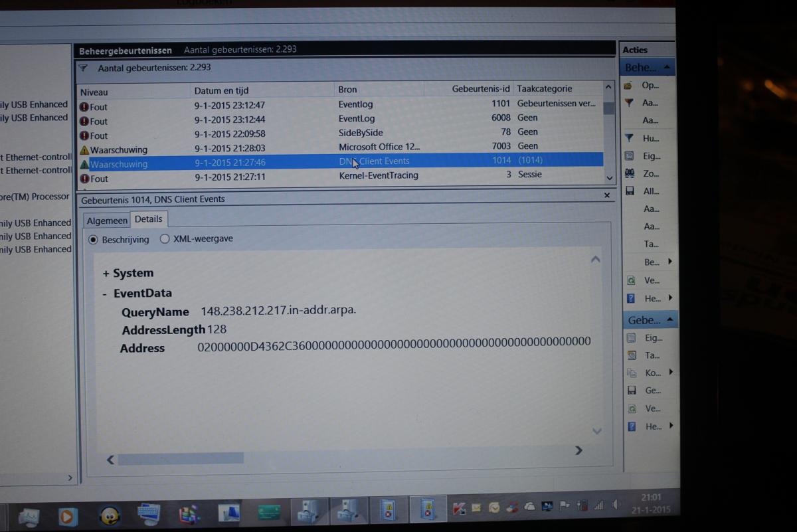The image size is (797, 532).
Task: Open properties icon beside Eig... under Behe... section
Action: coord(629,156)
